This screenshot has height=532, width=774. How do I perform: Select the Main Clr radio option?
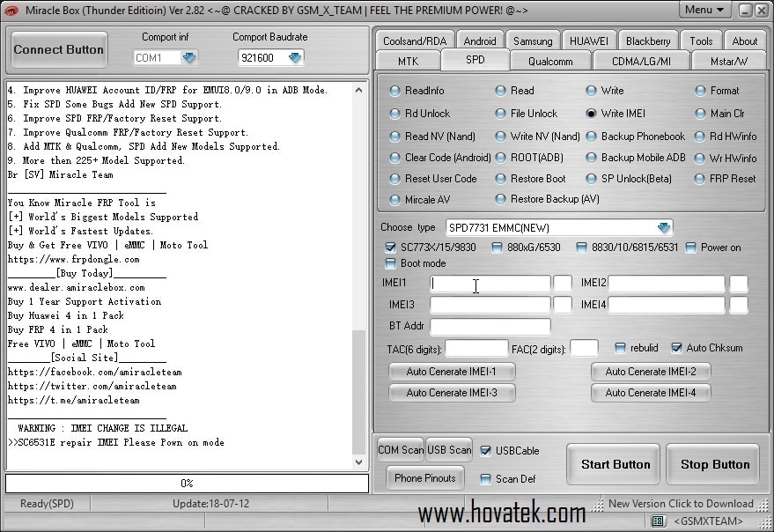point(719,114)
